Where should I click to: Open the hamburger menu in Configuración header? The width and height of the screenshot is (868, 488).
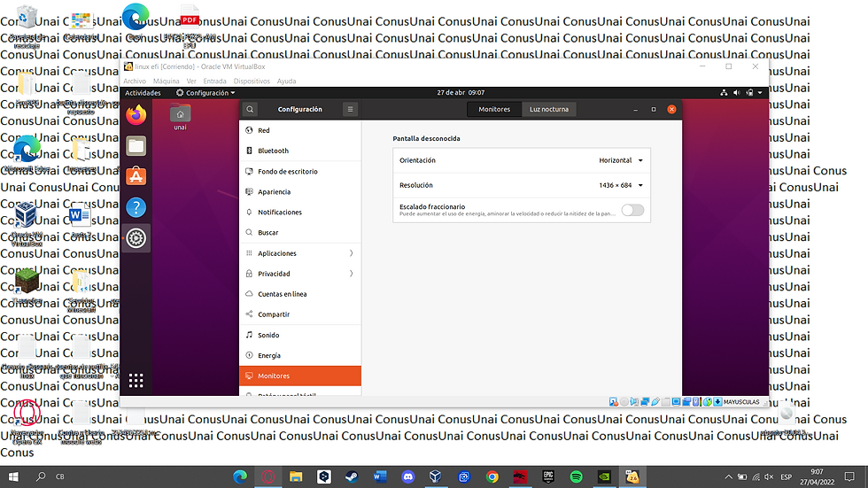pyautogui.click(x=350, y=109)
